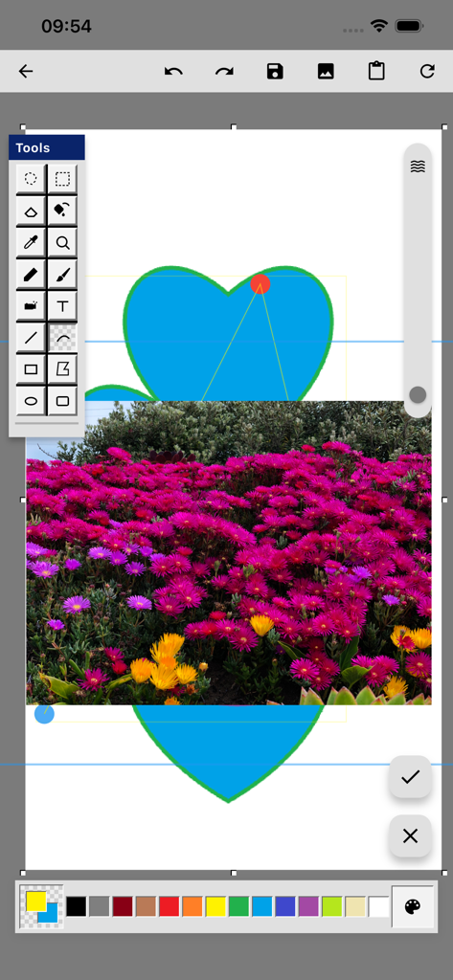Select the Polygon shape tool
Image resolution: width=453 pixels, height=980 pixels.
(x=62, y=369)
